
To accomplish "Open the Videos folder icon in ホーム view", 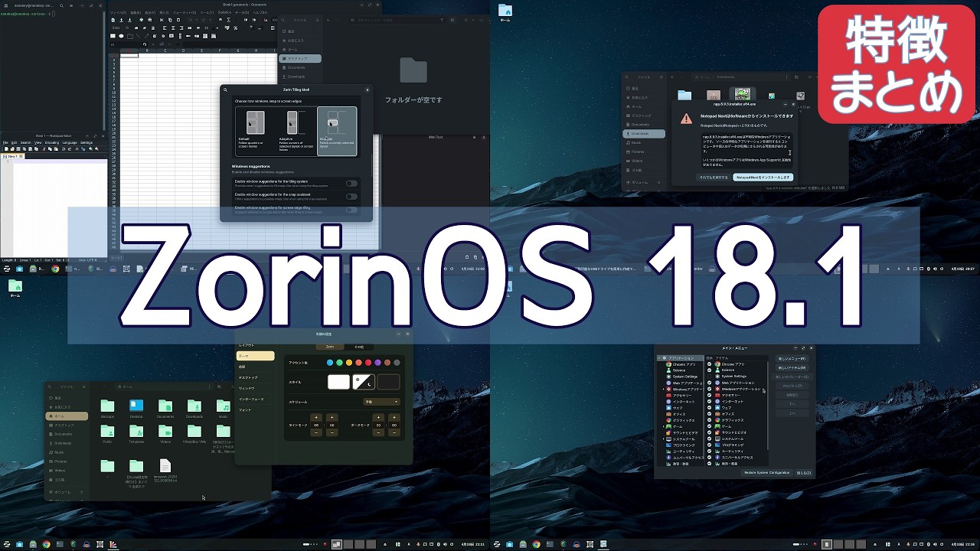I will 165,432.
